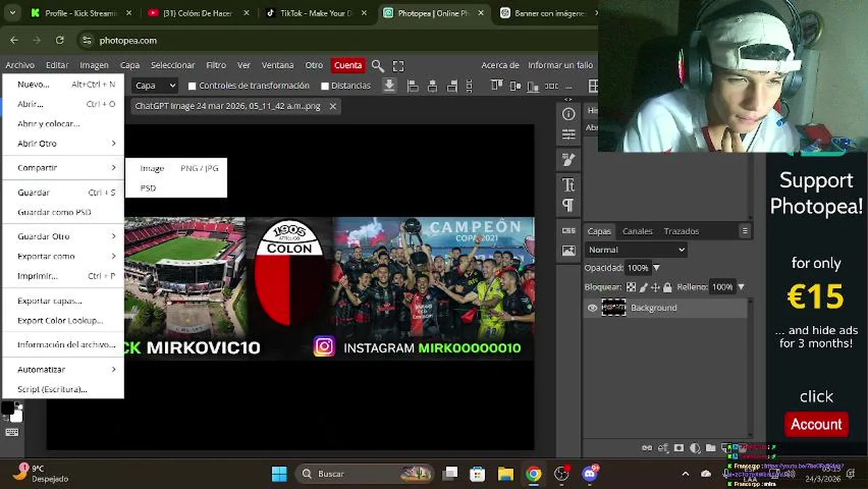Expand the Abrir Otro submenu
This screenshot has height=489, width=868.
(x=63, y=143)
